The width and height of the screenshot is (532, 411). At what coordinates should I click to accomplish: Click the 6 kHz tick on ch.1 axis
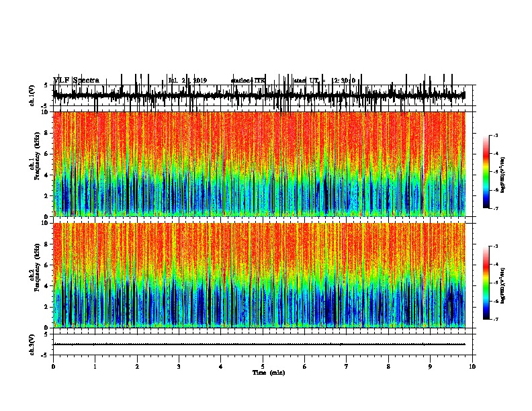tap(47, 154)
